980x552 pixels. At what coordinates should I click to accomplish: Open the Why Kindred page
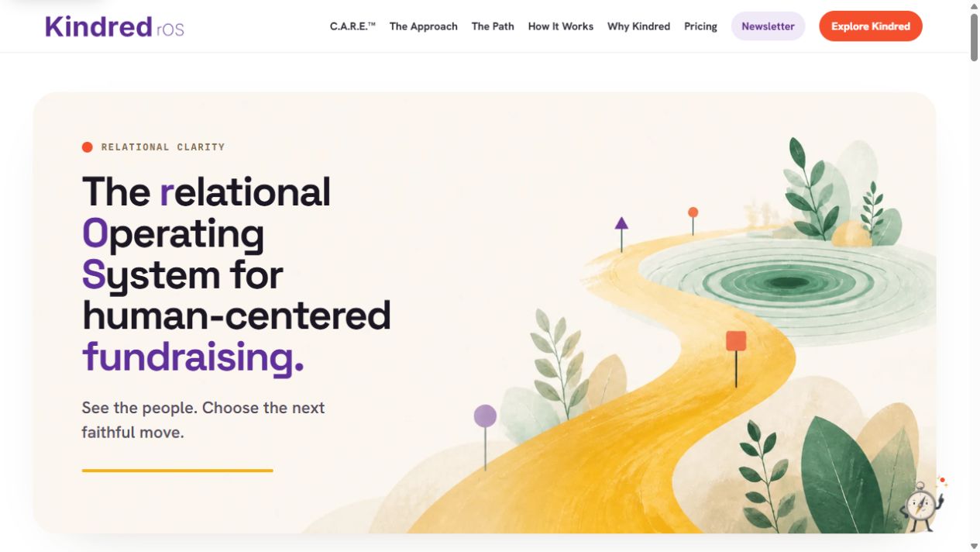(639, 26)
